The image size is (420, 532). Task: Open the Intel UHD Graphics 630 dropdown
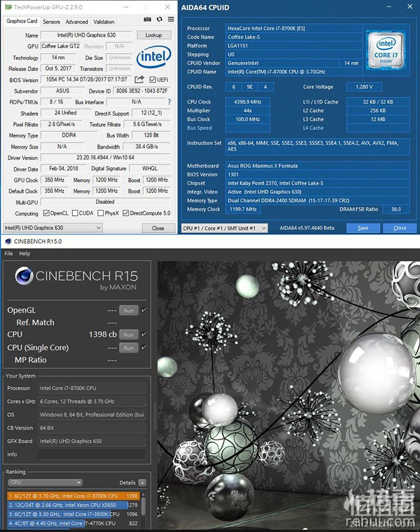coord(52,228)
